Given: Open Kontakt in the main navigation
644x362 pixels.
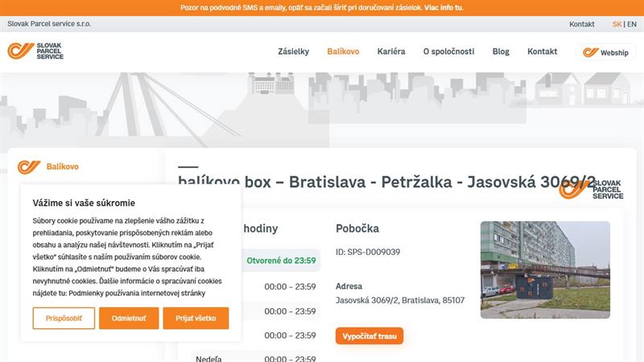Looking at the screenshot, I should (542, 51).
